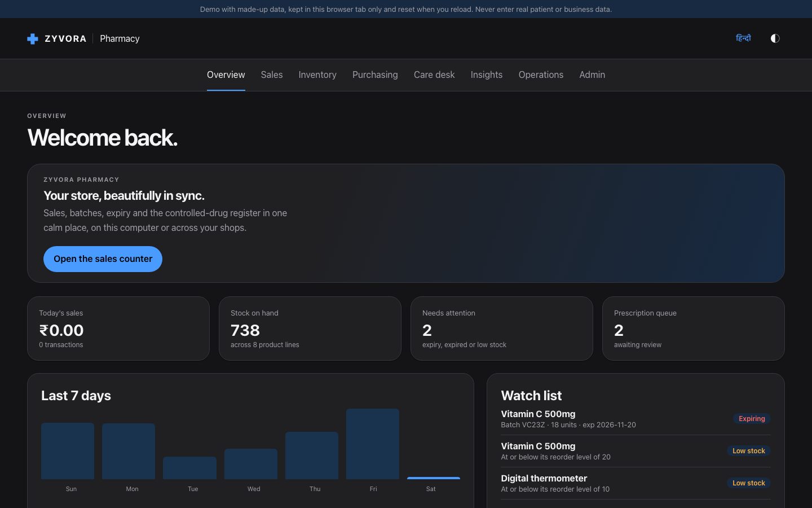Click the Zyvora blue cross logo
812x508 pixels.
pos(33,38)
